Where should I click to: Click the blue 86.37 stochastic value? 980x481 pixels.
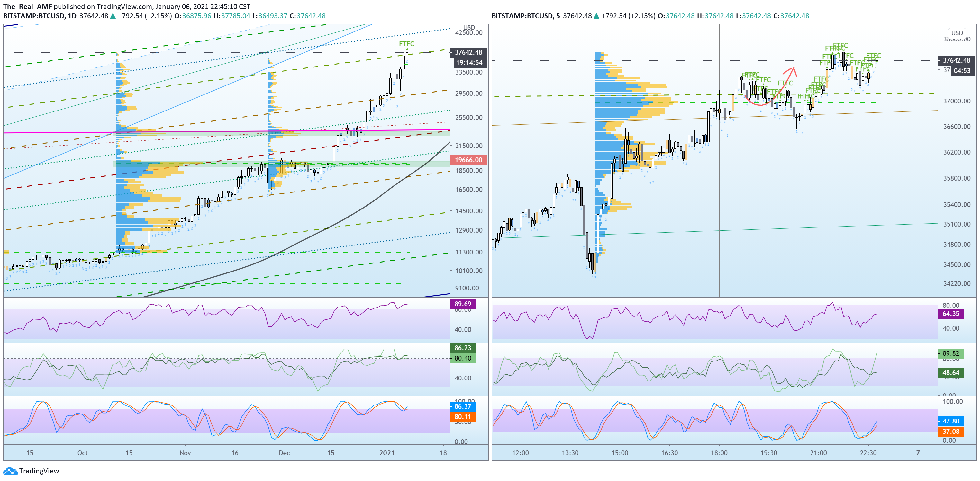click(x=463, y=406)
